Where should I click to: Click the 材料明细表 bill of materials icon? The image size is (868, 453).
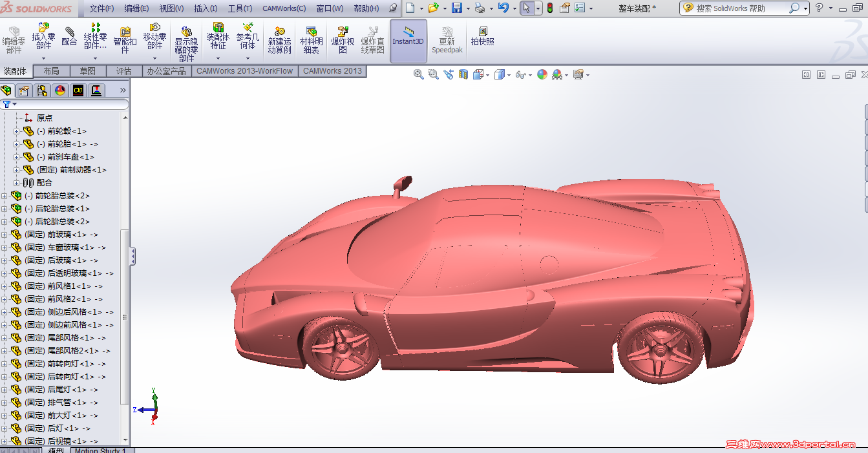(311, 40)
